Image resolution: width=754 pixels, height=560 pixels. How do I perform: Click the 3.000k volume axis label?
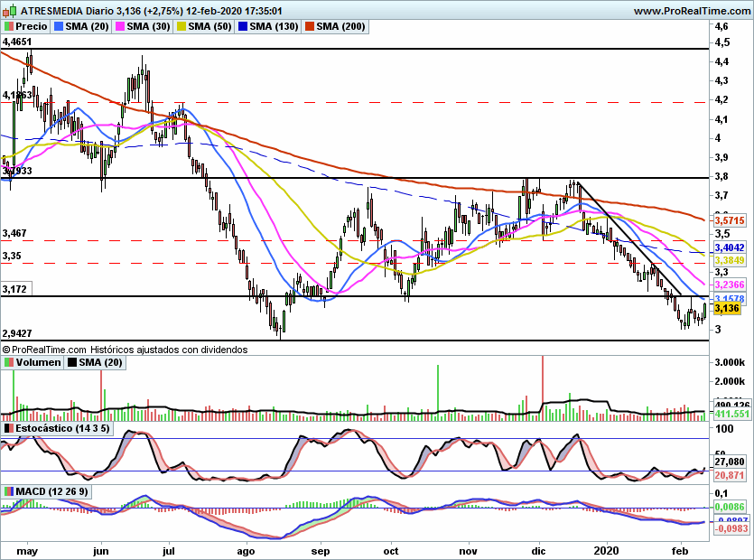click(730, 362)
